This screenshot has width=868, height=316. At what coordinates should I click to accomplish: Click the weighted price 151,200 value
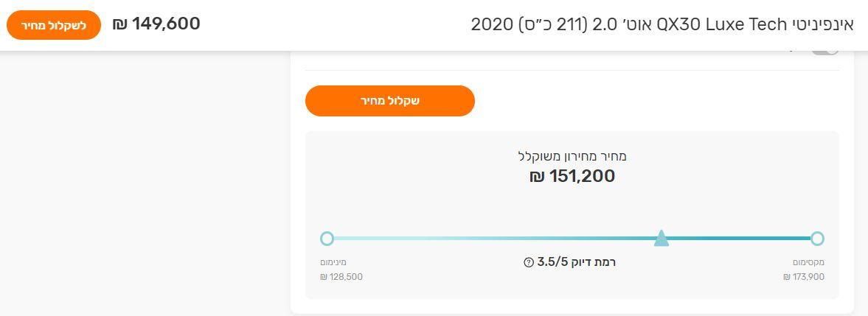coord(582,177)
